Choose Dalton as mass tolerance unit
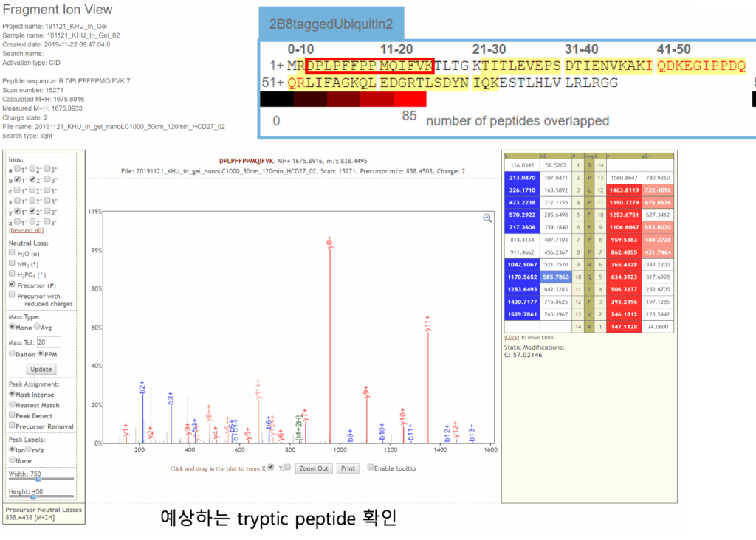This screenshot has width=756, height=540. pos(12,353)
